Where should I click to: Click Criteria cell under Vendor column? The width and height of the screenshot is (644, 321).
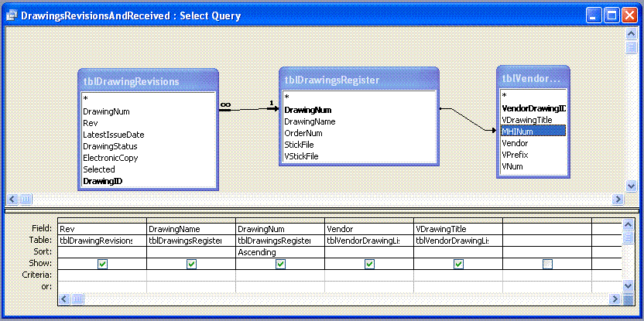(369, 275)
